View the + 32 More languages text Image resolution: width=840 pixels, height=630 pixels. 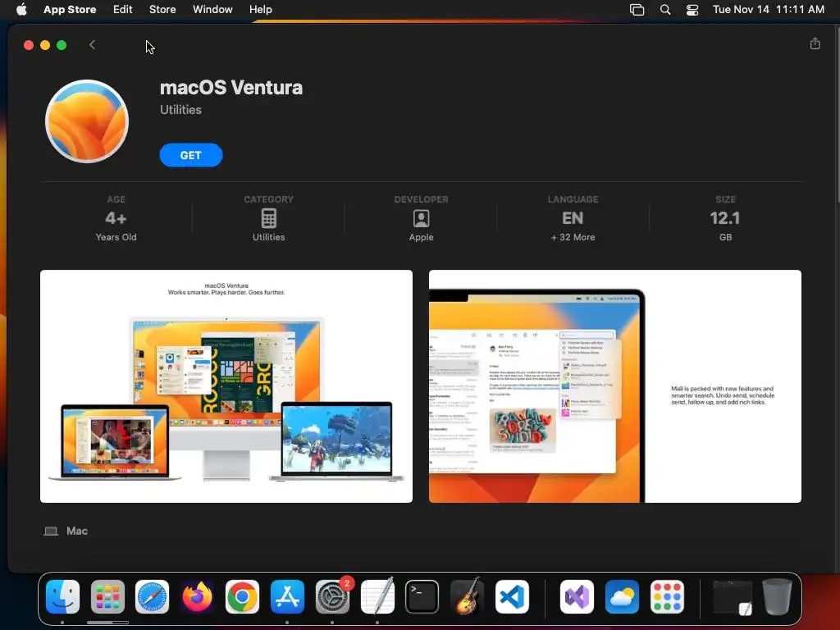[x=573, y=237]
